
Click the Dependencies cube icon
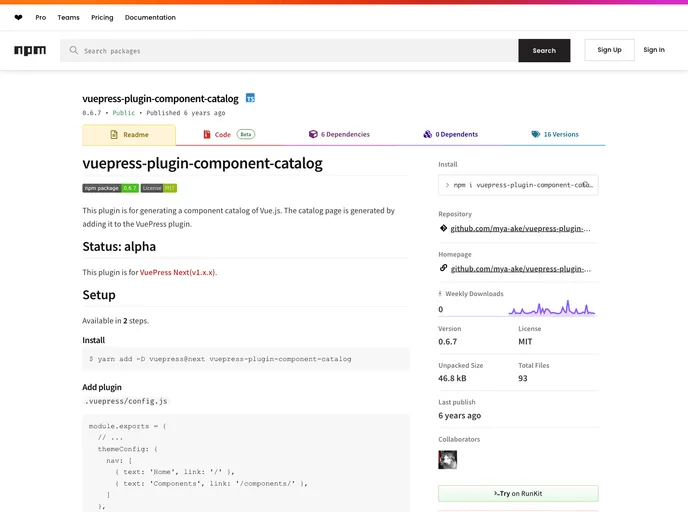click(313, 134)
